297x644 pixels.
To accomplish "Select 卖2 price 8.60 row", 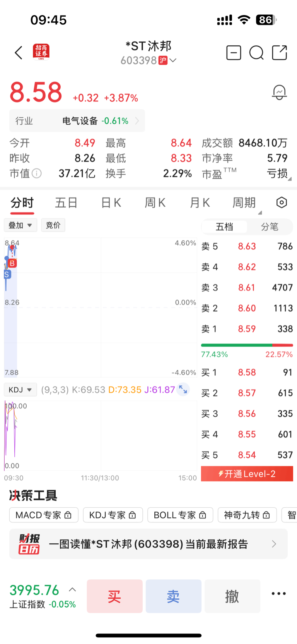I will (247, 308).
